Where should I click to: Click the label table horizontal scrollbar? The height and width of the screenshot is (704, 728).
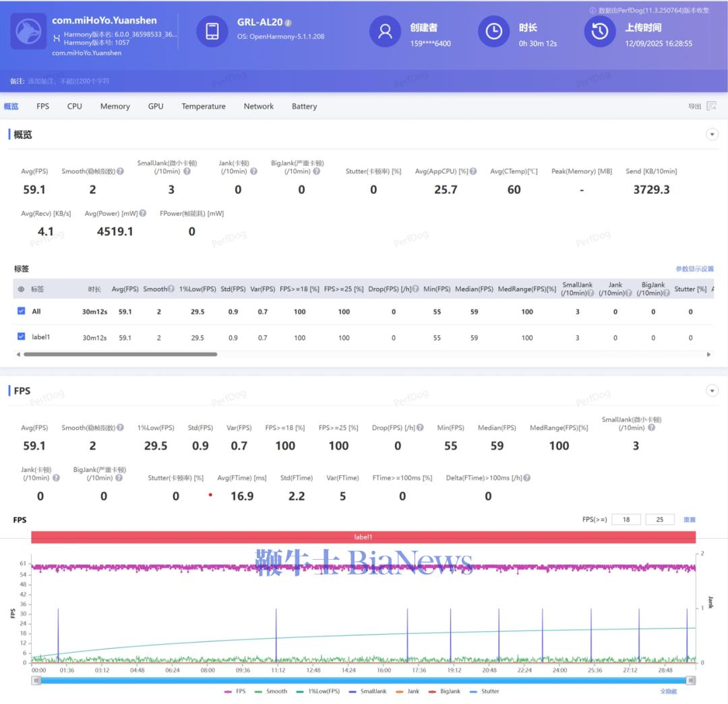[x=121, y=354]
